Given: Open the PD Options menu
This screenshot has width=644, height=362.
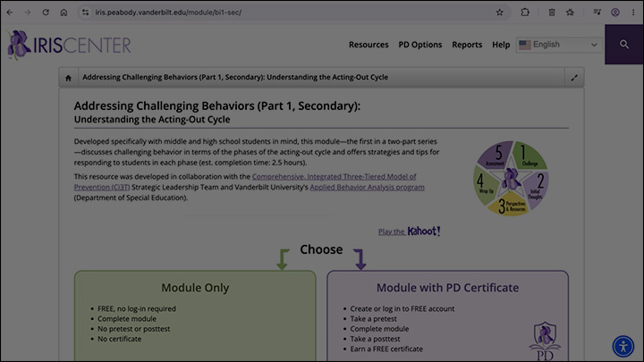Looking at the screenshot, I should coord(420,45).
